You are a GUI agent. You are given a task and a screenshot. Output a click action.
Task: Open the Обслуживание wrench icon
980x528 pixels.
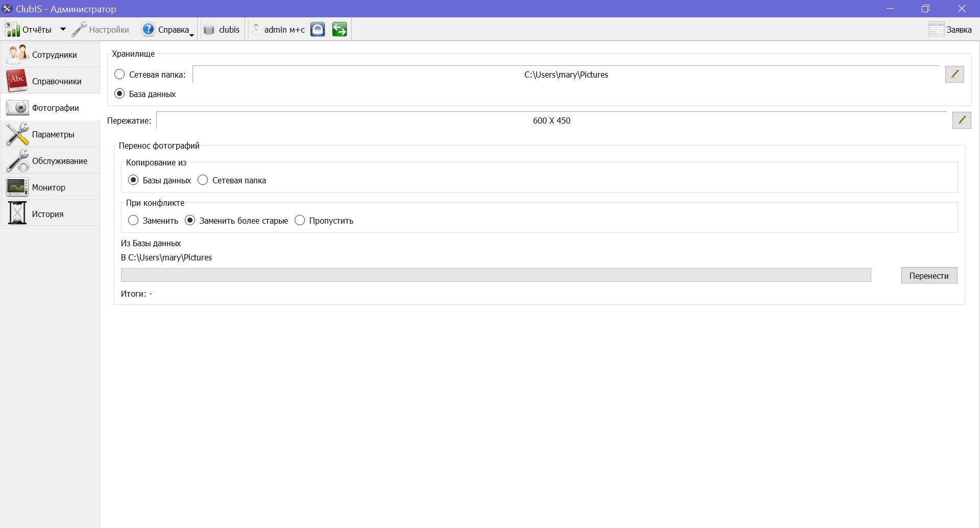tap(17, 160)
